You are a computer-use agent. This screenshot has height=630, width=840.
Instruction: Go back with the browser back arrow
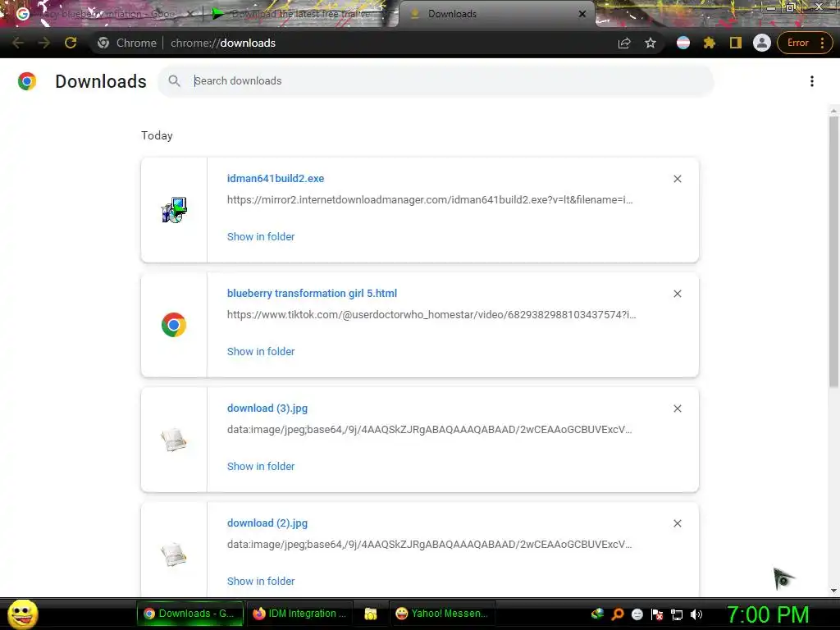pyautogui.click(x=18, y=43)
